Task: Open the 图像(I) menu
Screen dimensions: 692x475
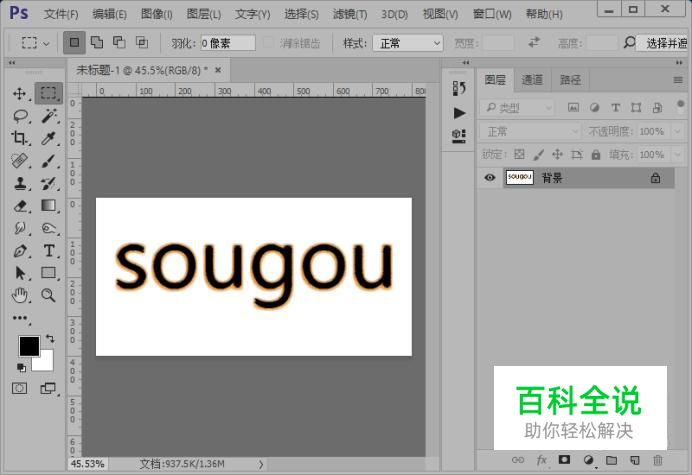Action: click(x=156, y=14)
